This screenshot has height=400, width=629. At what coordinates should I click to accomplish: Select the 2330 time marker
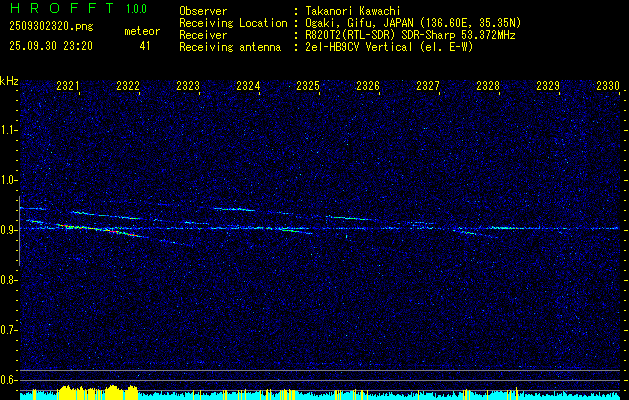click(x=607, y=87)
